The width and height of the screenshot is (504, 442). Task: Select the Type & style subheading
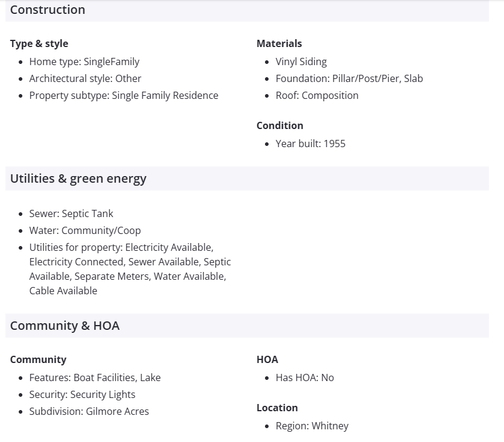39,43
